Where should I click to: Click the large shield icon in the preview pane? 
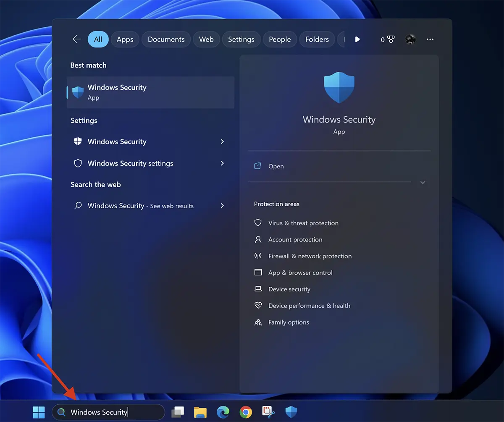(339, 87)
